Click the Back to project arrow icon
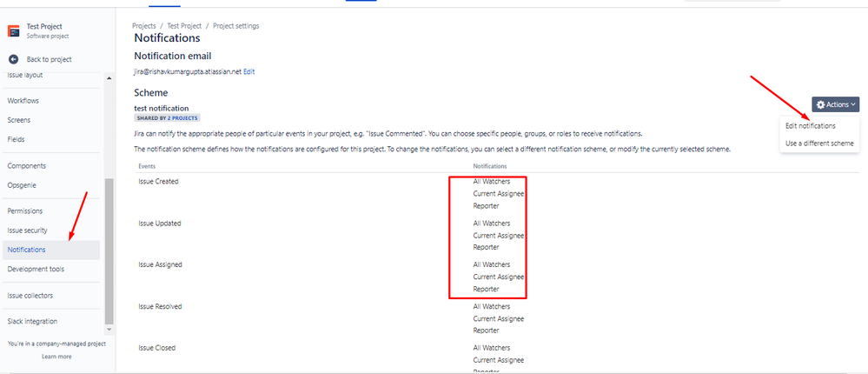 14,59
